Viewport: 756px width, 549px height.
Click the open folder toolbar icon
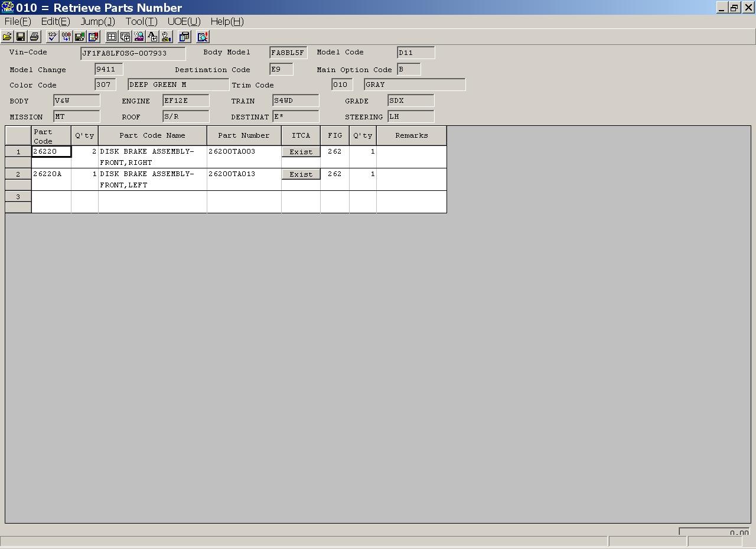click(x=7, y=37)
